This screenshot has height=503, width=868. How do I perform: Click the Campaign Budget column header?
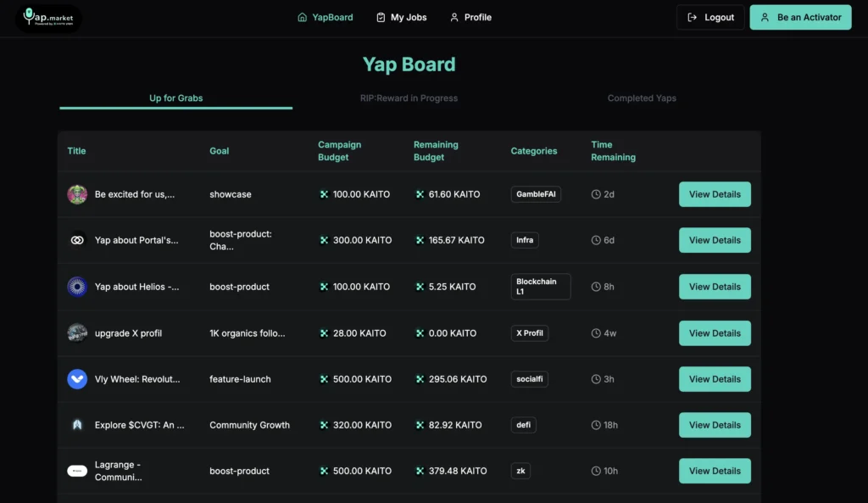pos(339,151)
